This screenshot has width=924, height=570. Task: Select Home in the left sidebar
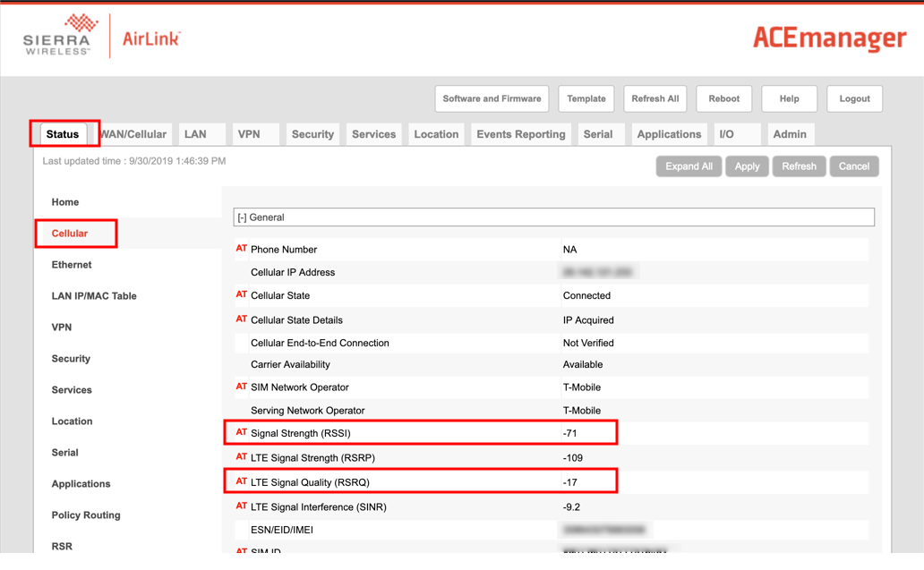pos(65,202)
